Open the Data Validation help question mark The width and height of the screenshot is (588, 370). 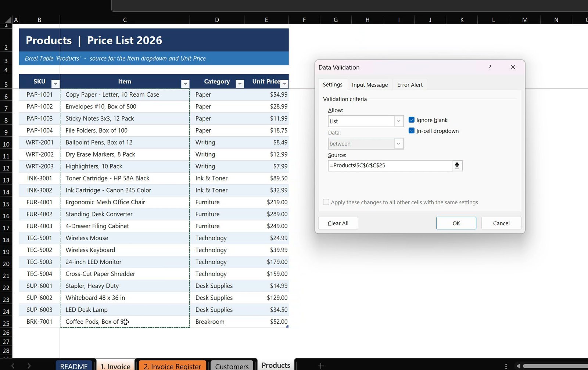490,67
